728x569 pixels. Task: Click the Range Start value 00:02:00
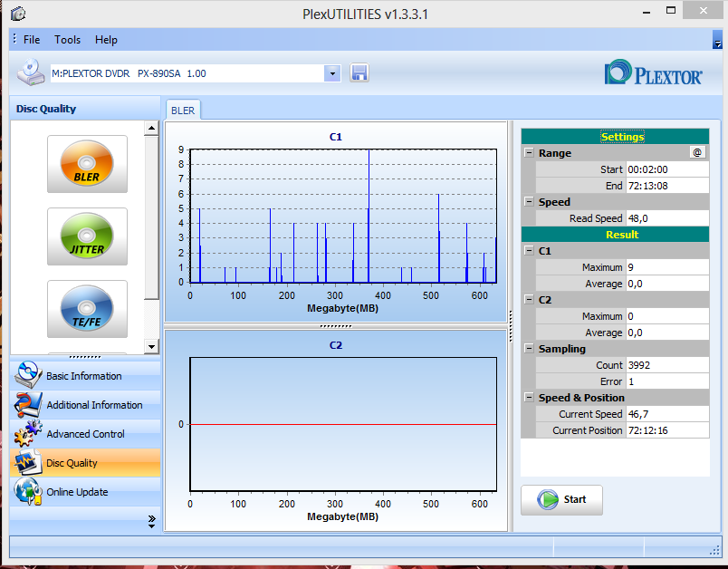coord(667,169)
